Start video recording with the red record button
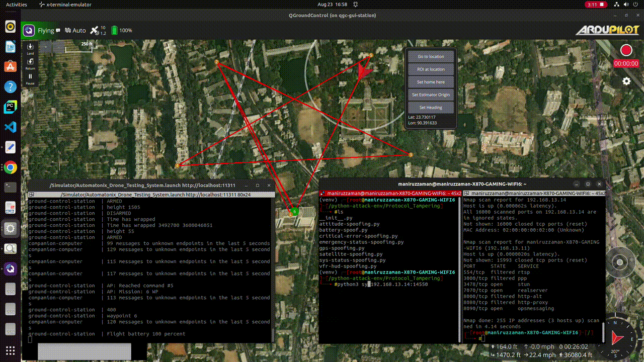This screenshot has width=644, height=362. [x=626, y=50]
